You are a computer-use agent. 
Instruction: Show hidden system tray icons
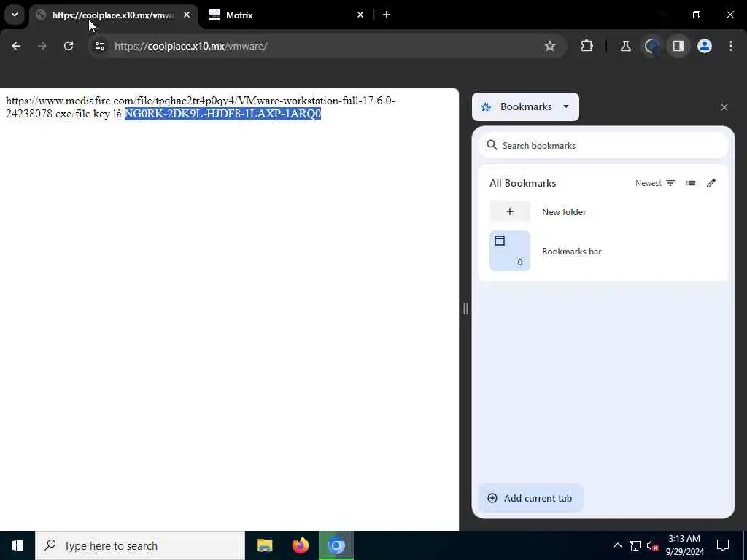pyautogui.click(x=617, y=545)
